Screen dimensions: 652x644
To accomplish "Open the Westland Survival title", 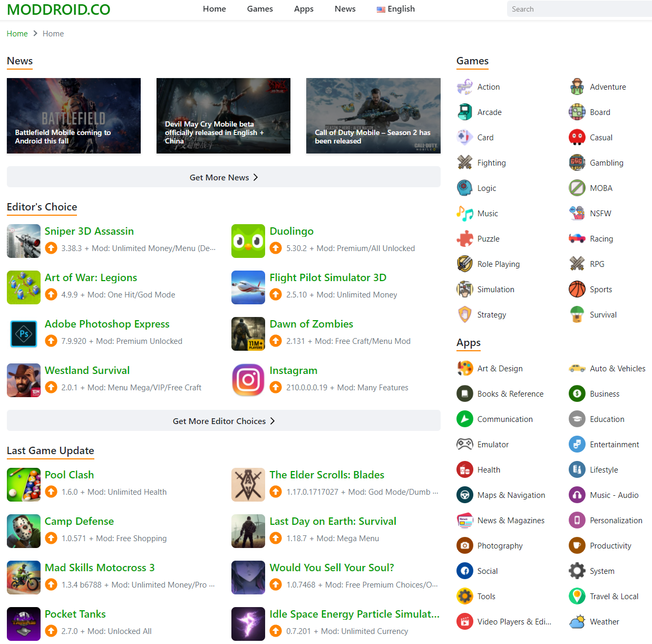I will click(87, 370).
